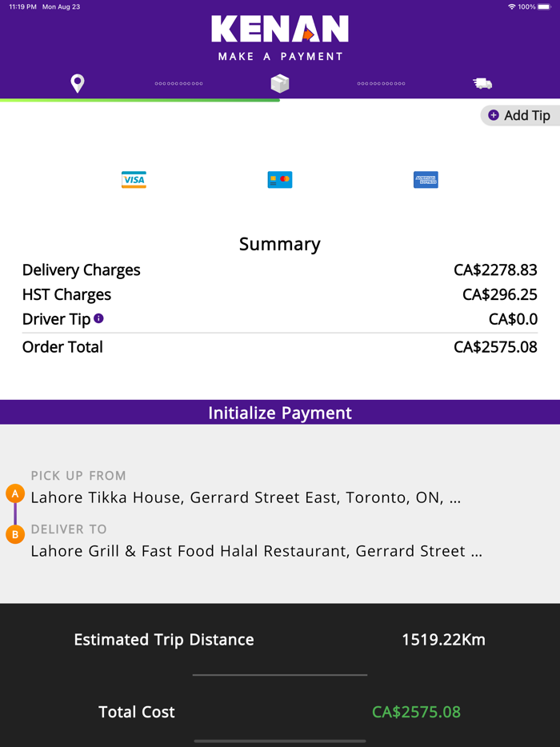560x747 pixels.
Task: Tap the location pin step icon
Action: (x=78, y=83)
